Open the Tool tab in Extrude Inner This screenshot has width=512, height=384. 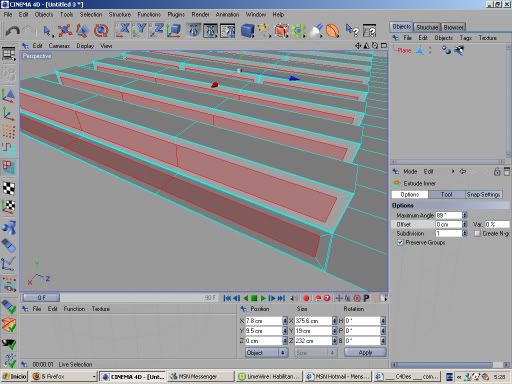tap(446, 194)
